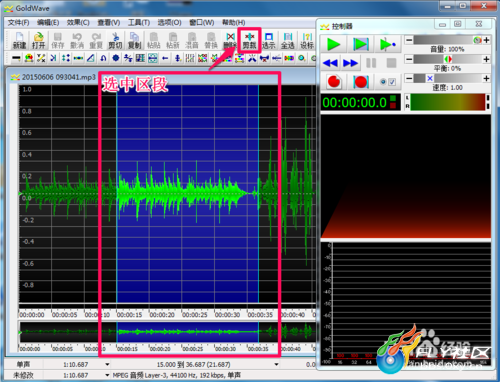Screen dimensions: 500x382
Task: Click plus button on 平衡 balance slider
Action: (x=486, y=59)
